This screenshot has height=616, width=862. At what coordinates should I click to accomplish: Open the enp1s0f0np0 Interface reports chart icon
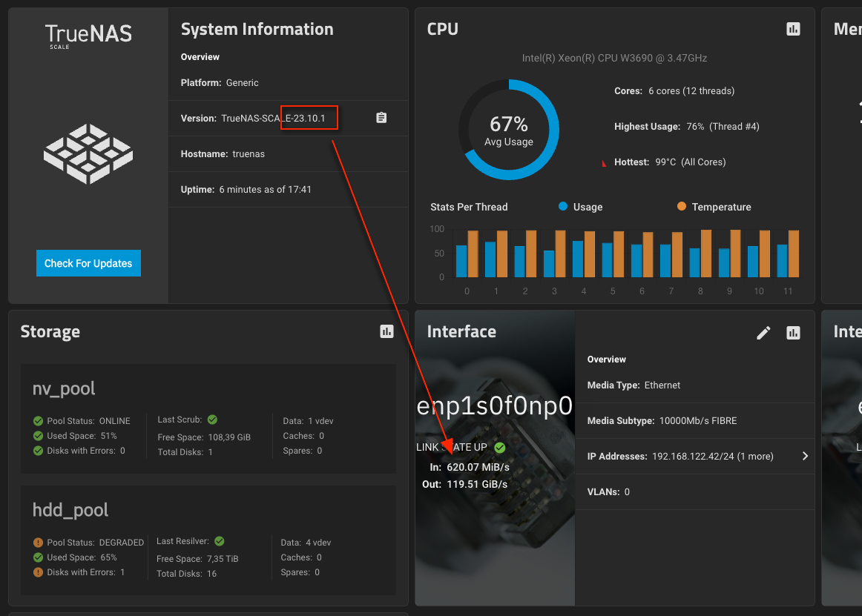coord(793,332)
